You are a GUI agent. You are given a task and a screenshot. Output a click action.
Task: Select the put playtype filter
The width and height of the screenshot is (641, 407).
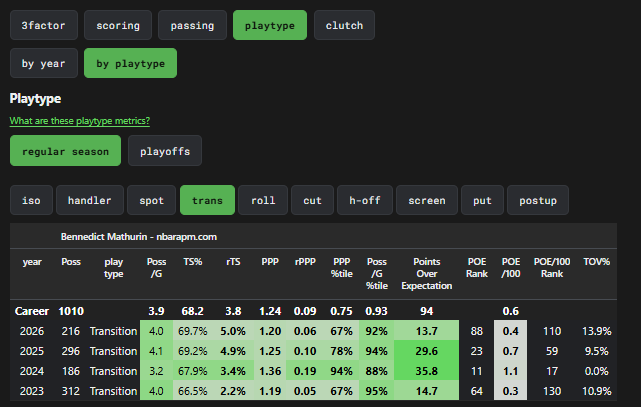[482, 200]
